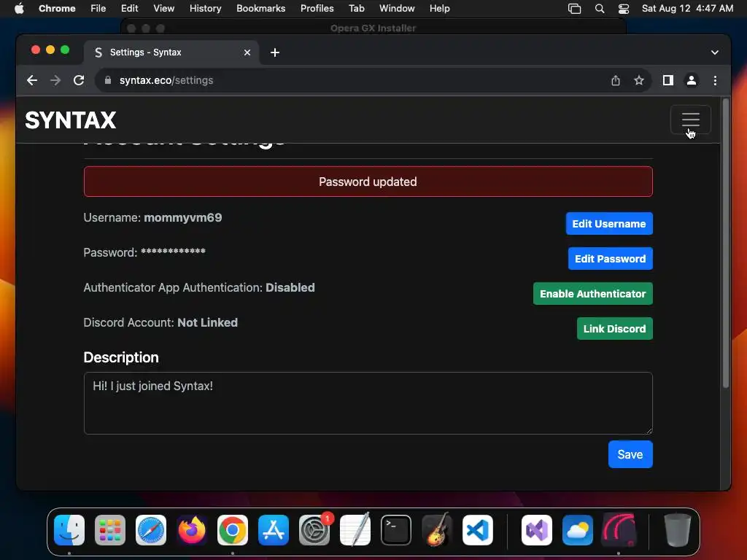The width and height of the screenshot is (747, 560).
Task: Open the History menu
Action: 205,9
